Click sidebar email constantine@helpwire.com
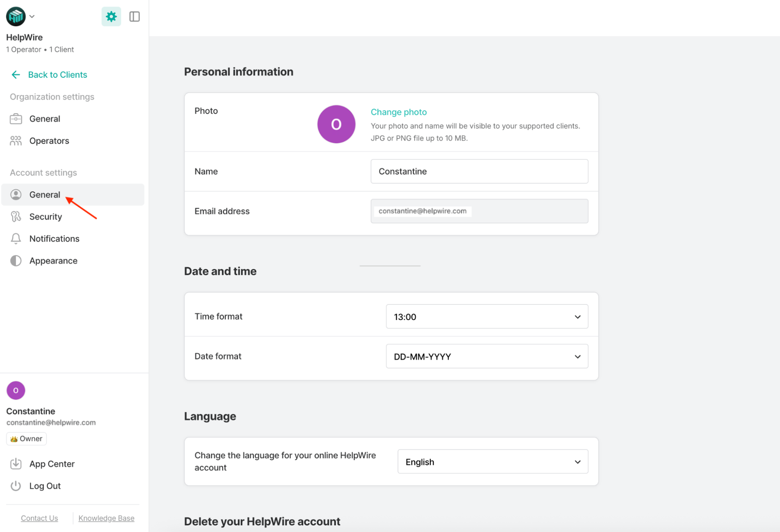This screenshot has width=780, height=532. pos(51,422)
